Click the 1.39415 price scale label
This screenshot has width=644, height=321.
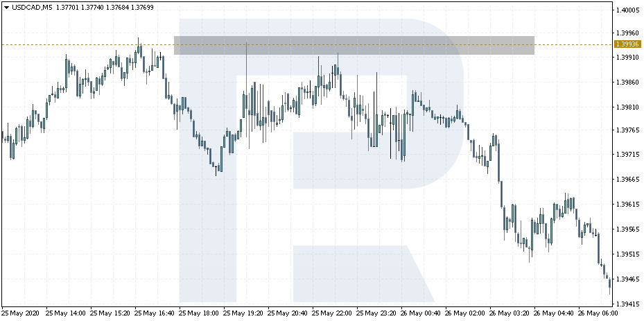[628, 304]
